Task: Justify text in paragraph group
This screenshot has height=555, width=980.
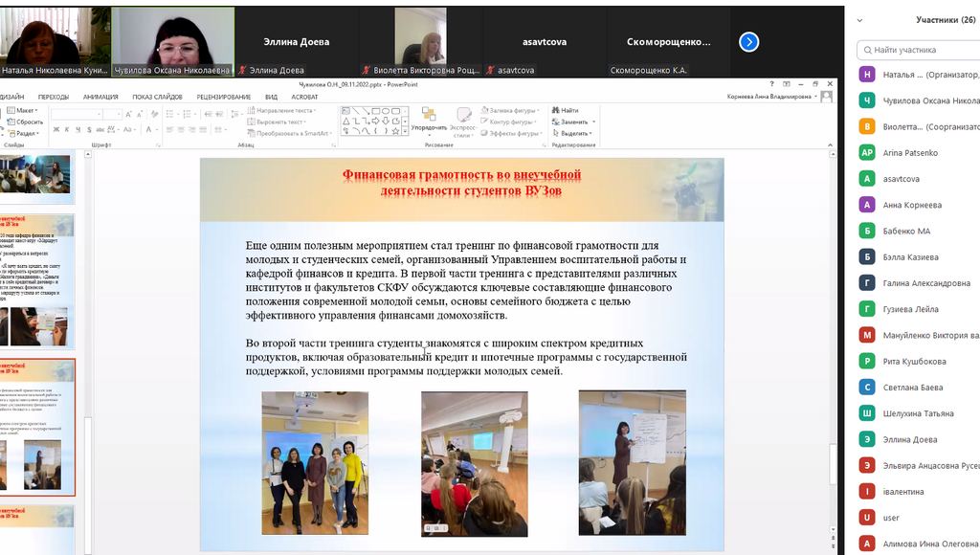Action: [202, 130]
